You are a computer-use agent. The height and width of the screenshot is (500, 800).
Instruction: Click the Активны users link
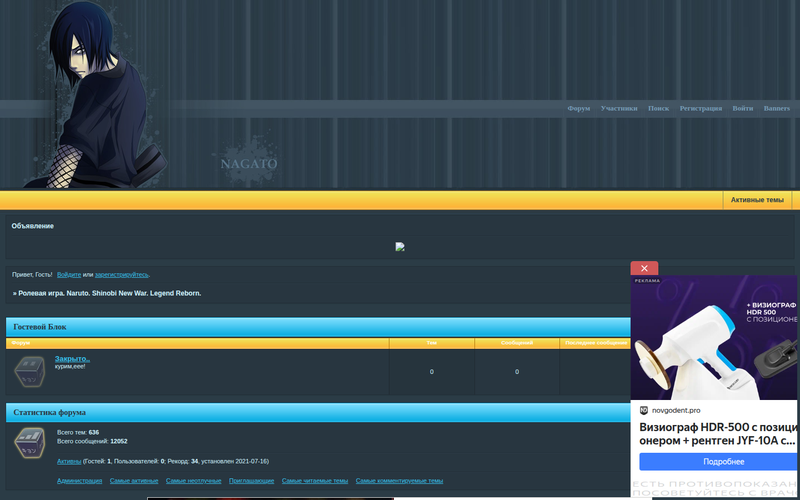[69, 461]
